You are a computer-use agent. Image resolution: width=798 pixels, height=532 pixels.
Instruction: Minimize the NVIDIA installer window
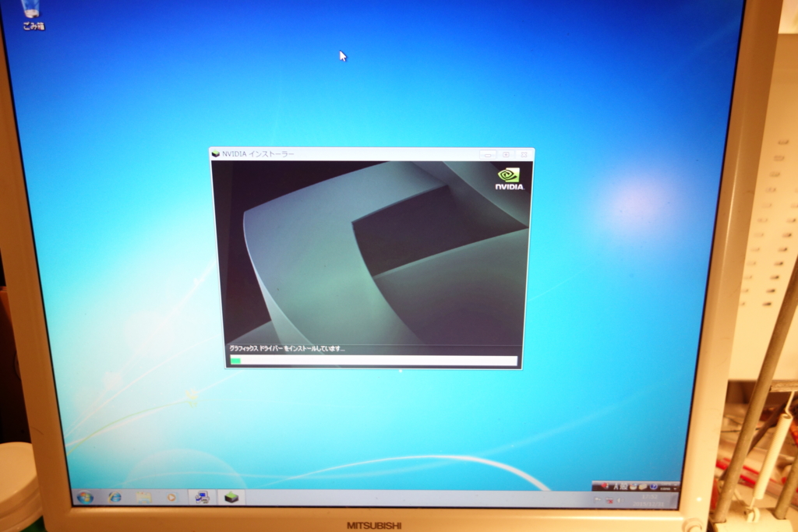(488, 155)
